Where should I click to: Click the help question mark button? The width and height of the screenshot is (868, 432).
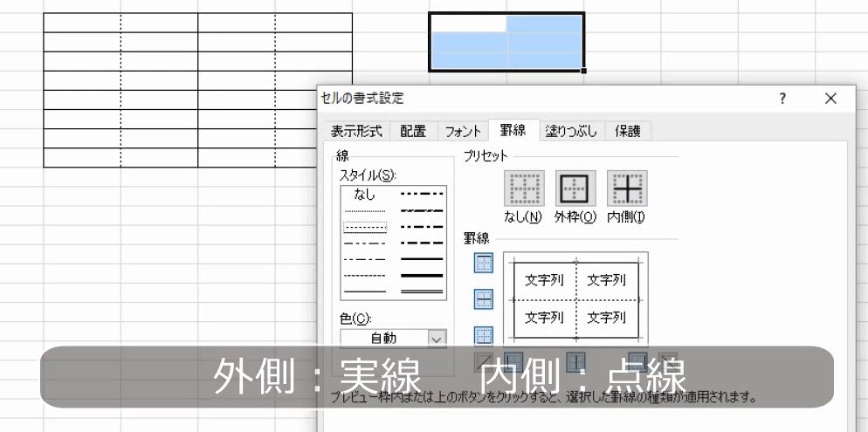tap(782, 99)
